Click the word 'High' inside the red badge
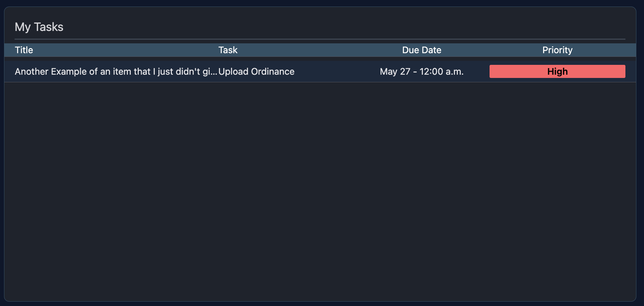 tap(557, 71)
